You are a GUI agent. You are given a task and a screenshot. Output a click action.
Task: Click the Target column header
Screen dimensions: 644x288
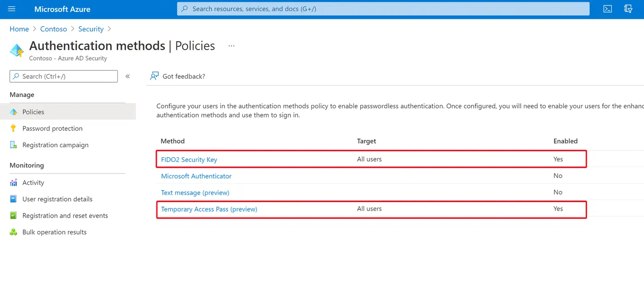(367, 141)
